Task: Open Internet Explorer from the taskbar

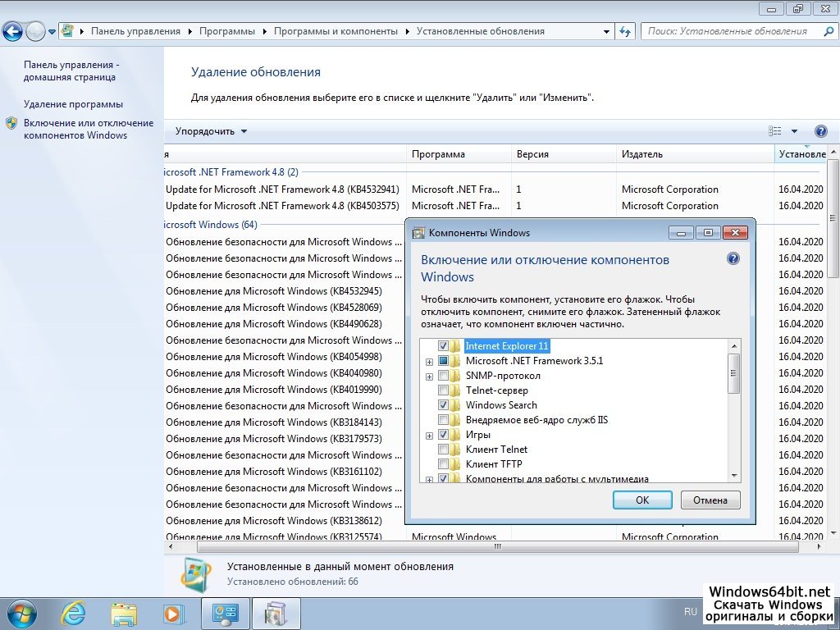Action: [x=74, y=613]
